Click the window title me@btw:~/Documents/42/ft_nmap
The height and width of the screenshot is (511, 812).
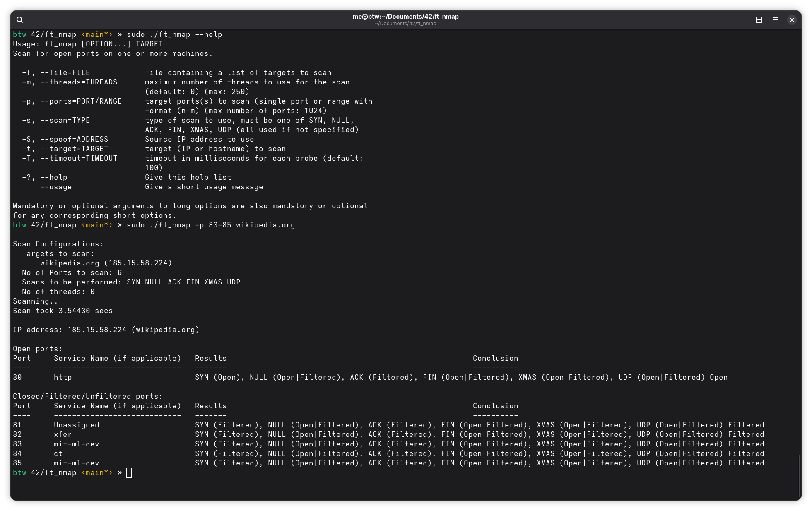click(x=405, y=17)
